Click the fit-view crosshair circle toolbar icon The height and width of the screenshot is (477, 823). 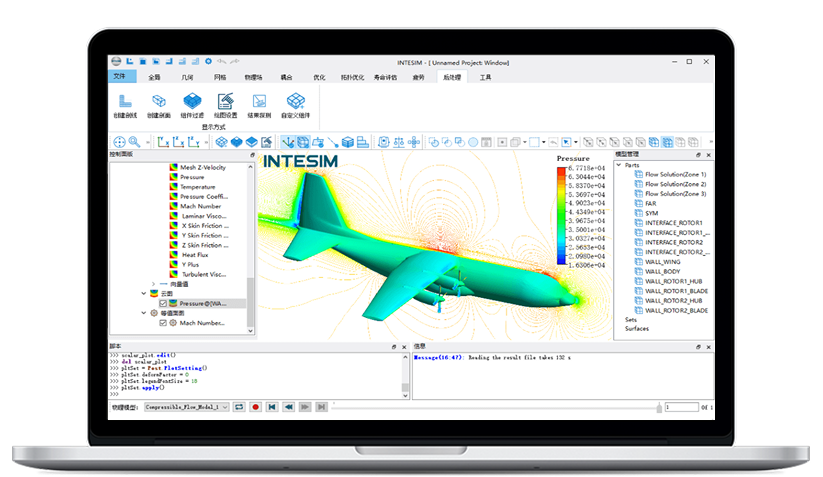pyautogui.click(x=120, y=142)
